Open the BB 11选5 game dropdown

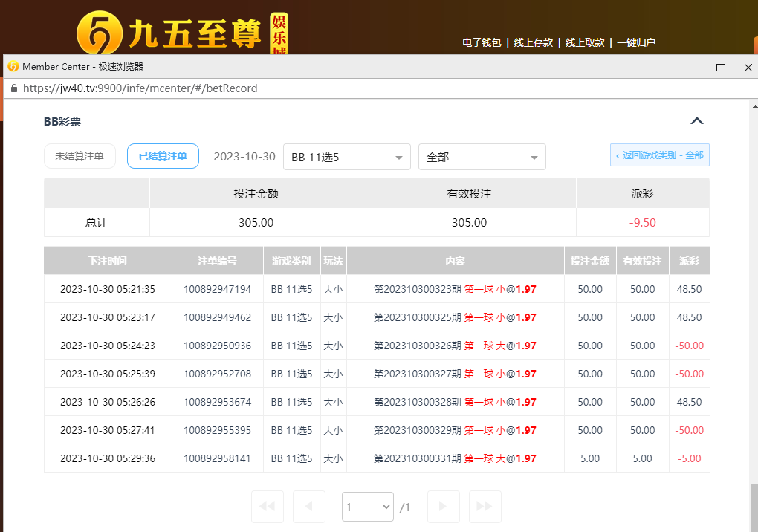tap(347, 157)
